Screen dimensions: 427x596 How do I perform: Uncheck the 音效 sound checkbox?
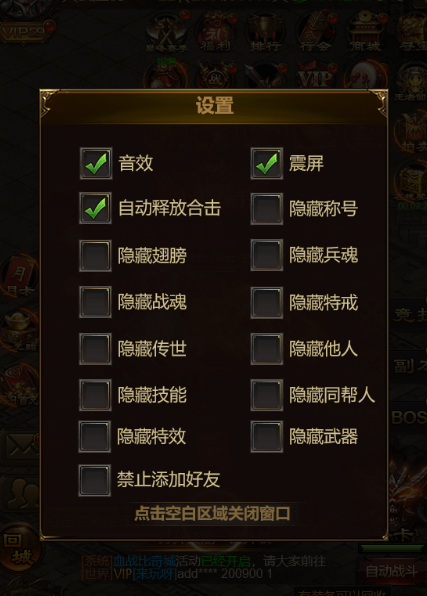(x=96, y=163)
